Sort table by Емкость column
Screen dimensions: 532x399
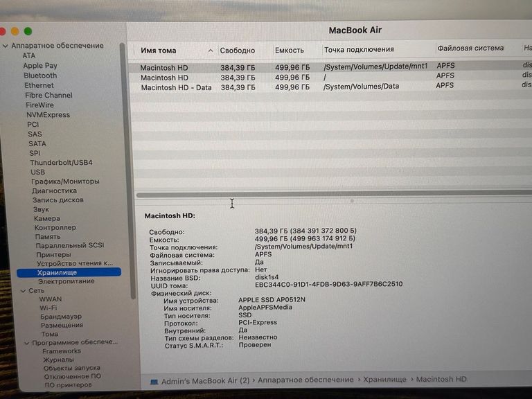click(289, 50)
